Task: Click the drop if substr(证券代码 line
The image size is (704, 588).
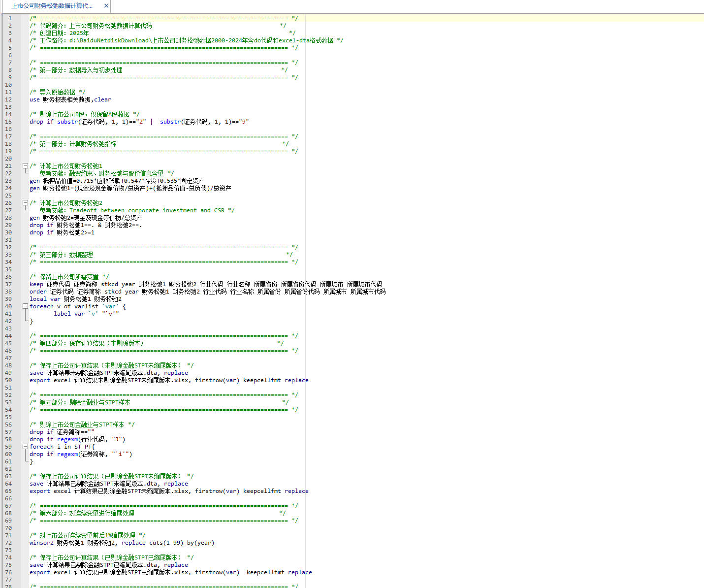Action: pos(139,122)
